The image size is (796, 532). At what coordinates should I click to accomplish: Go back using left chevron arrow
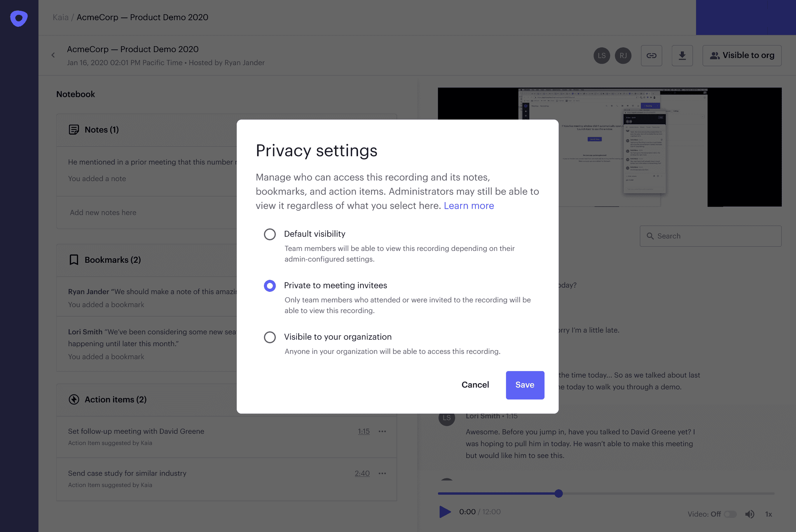[x=53, y=55]
